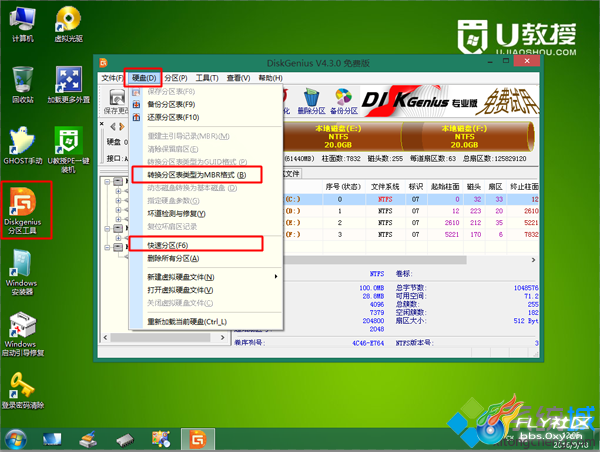The image size is (600, 452).
Task: Collapse the first disk node in tree
Action: coord(108,181)
